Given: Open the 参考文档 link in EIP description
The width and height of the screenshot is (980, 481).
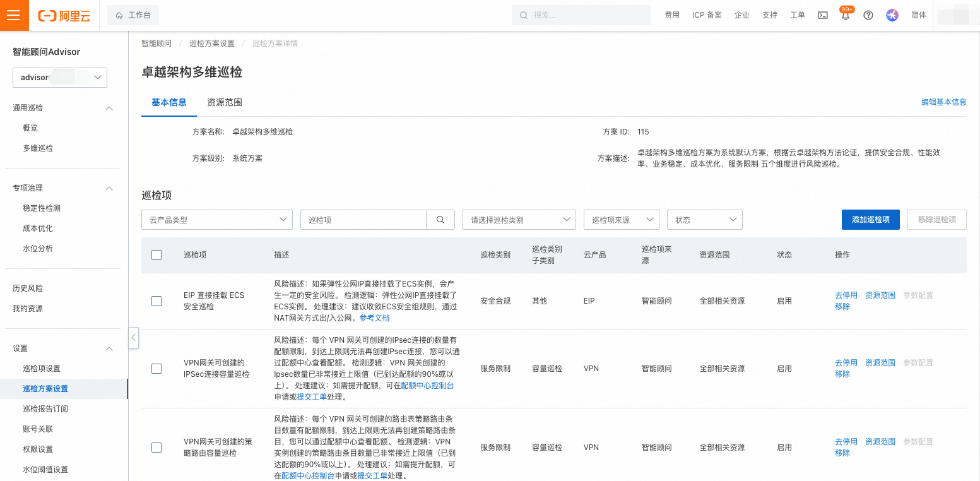Looking at the screenshot, I should 375,318.
